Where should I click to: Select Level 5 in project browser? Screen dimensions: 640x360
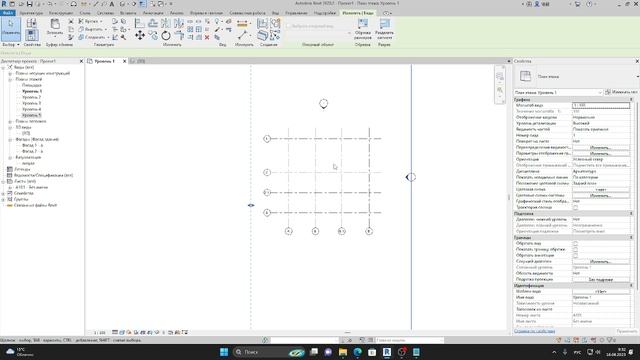point(31,115)
